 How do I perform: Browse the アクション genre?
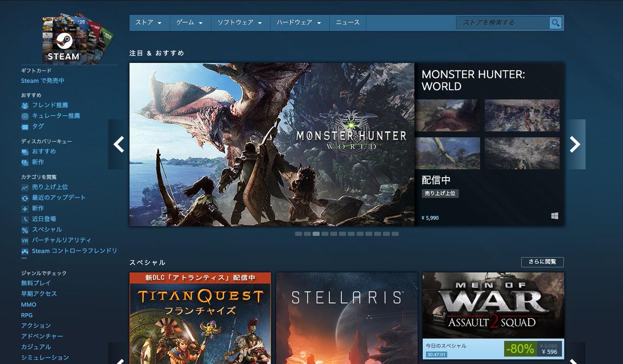36,326
